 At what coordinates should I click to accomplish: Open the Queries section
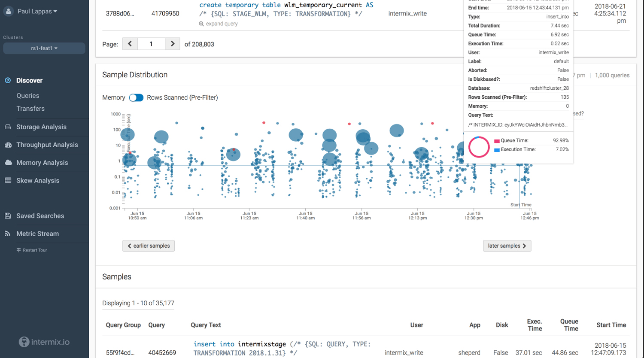(28, 96)
